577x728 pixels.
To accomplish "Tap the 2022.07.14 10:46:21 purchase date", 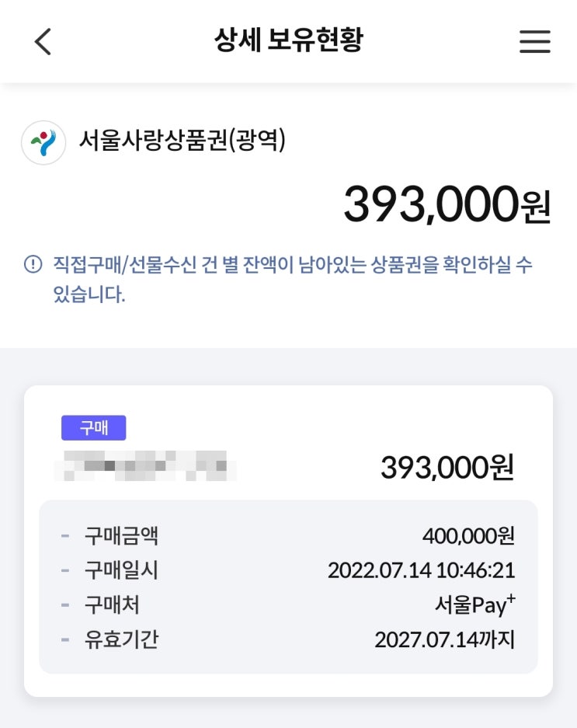I will [421, 570].
